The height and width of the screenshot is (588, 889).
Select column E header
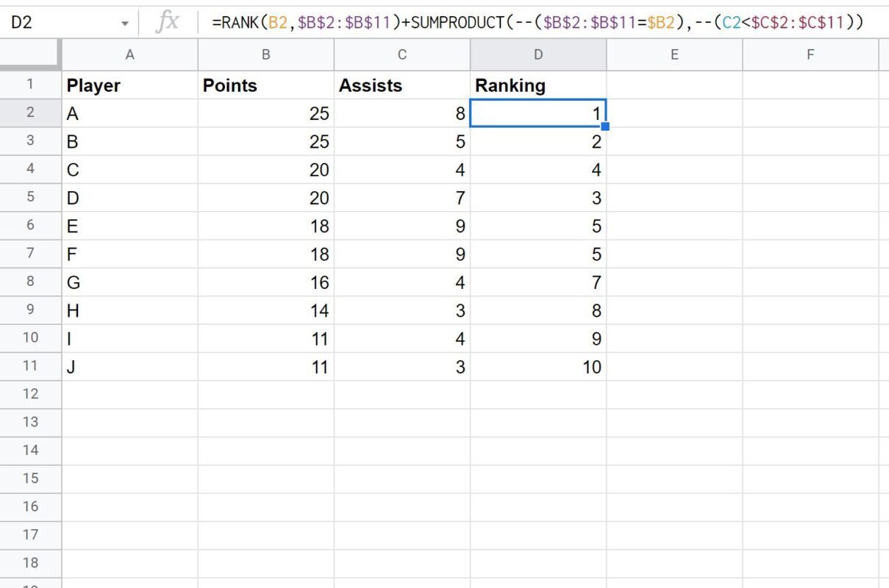point(674,54)
